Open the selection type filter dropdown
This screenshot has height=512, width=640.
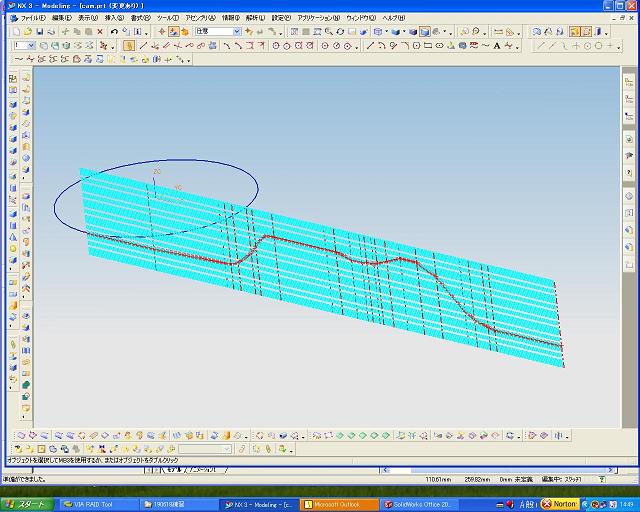tap(236, 32)
